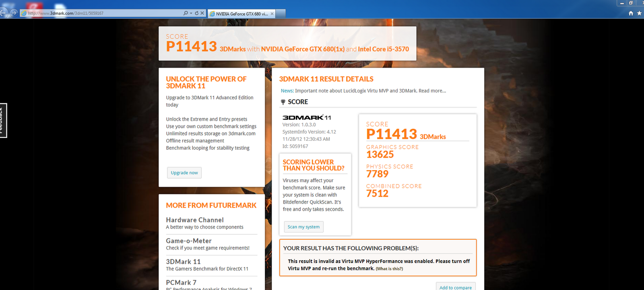Image resolution: width=644 pixels, height=290 pixels.
Task: Go back with the browser back arrow
Action: click(3, 13)
